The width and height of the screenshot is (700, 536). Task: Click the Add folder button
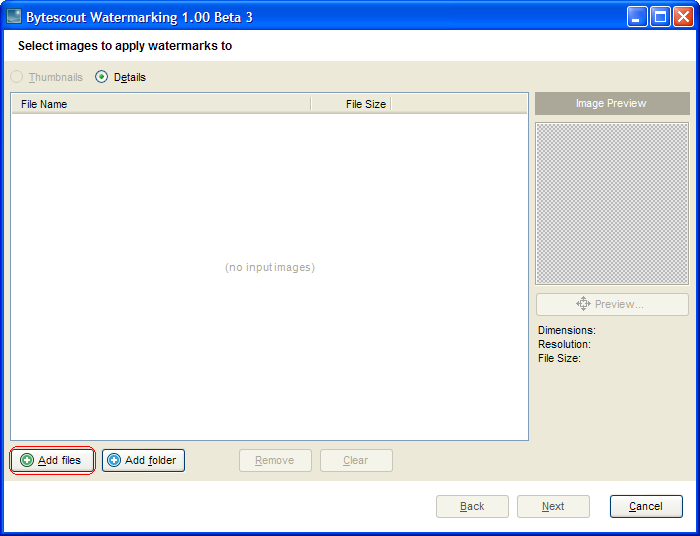143,460
